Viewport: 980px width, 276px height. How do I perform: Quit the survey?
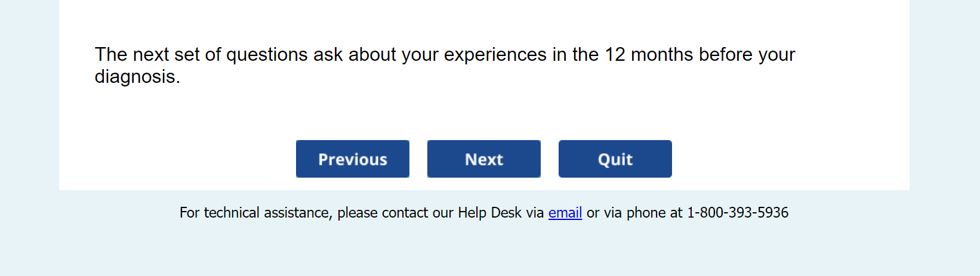pyautogui.click(x=615, y=159)
